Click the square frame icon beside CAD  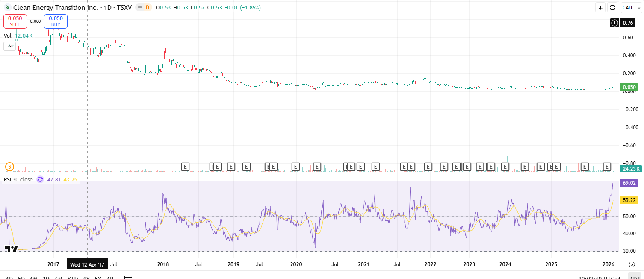pyautogui.click(x=612, y=8)
